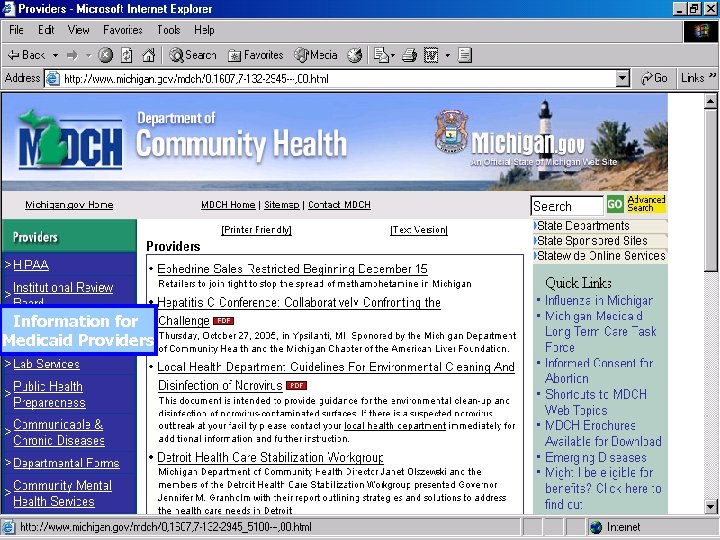Click the Mail toolbar icon

point(381,56)
